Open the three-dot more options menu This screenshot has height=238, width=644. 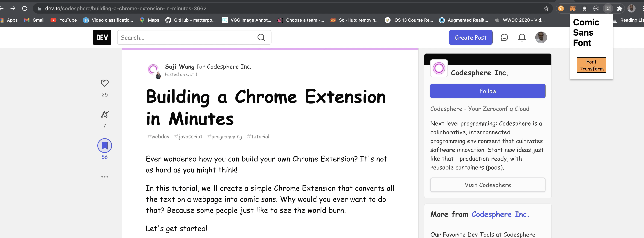(x=105, y=177)
